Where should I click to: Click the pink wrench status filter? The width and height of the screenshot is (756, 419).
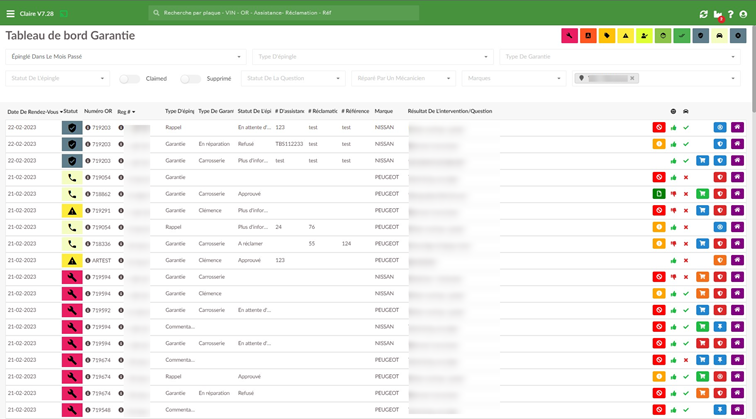[x=569, y=36]
